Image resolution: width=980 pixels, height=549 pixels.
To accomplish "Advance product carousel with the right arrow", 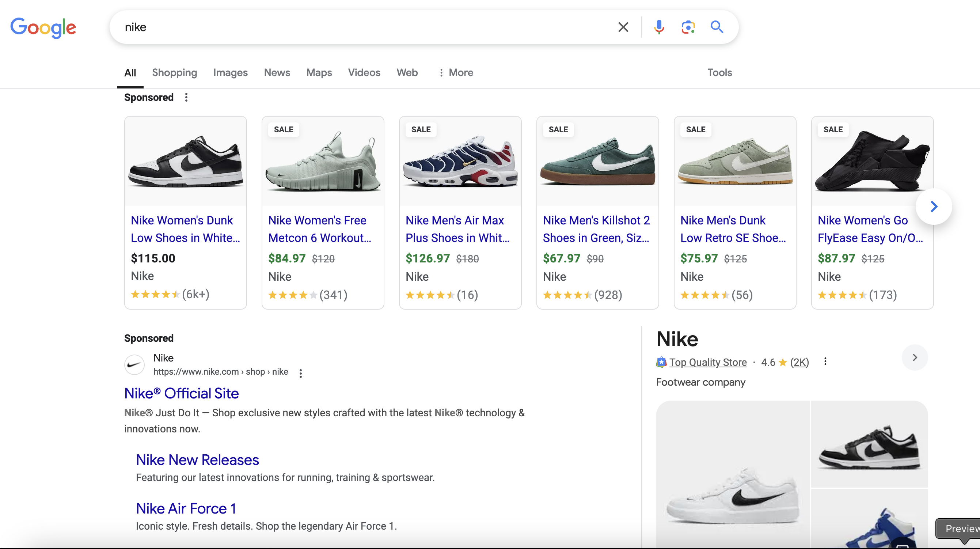I will (934, 207).
